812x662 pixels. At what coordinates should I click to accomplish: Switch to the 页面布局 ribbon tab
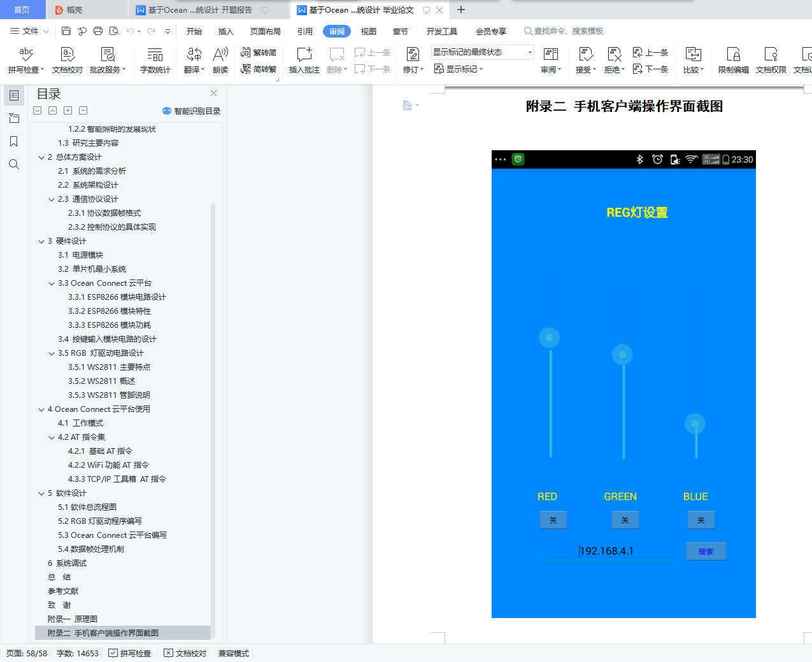click(266, 31)
